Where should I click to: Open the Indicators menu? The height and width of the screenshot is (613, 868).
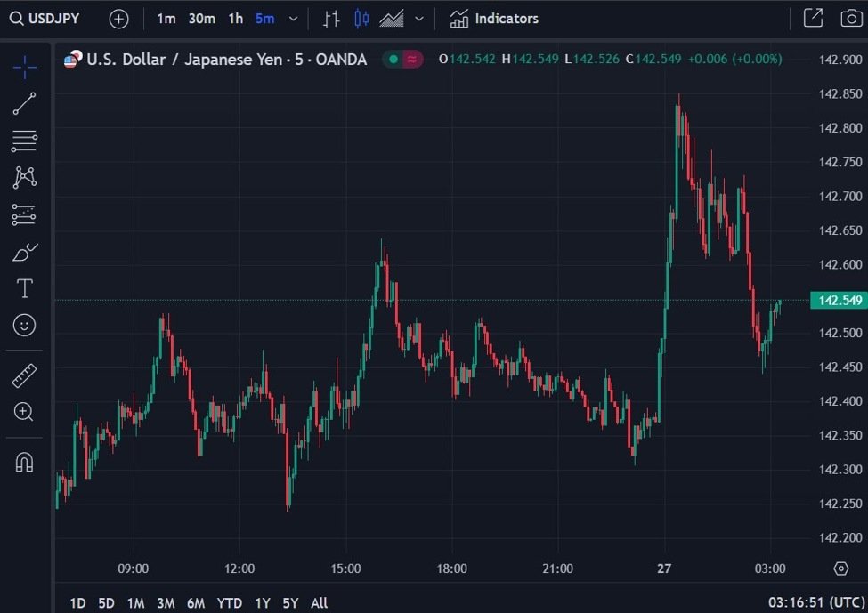[494, 19]
